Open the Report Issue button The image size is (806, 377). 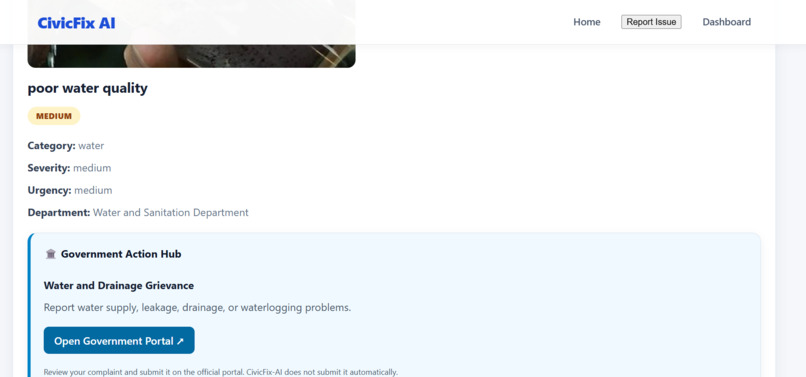[x=651, y=22]
